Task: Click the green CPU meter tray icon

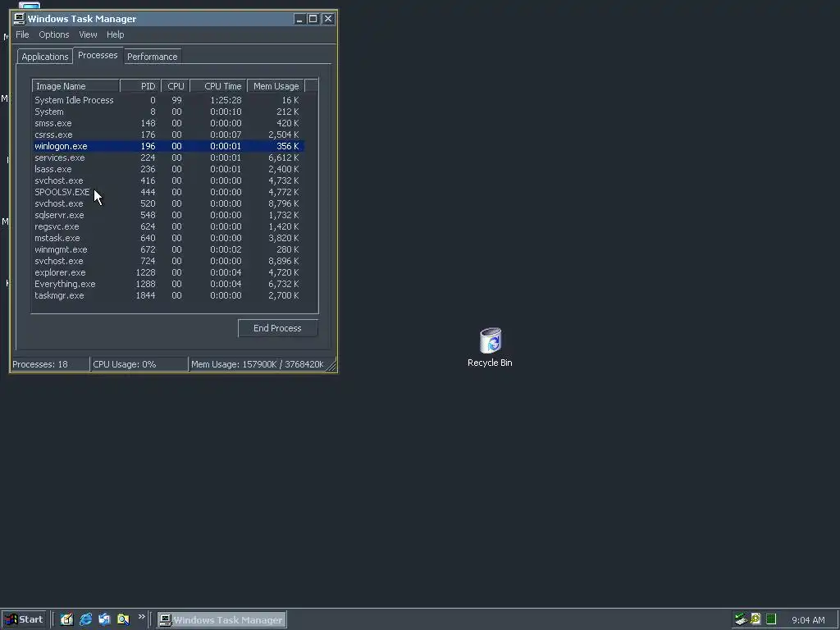Action: click(771, 619)
